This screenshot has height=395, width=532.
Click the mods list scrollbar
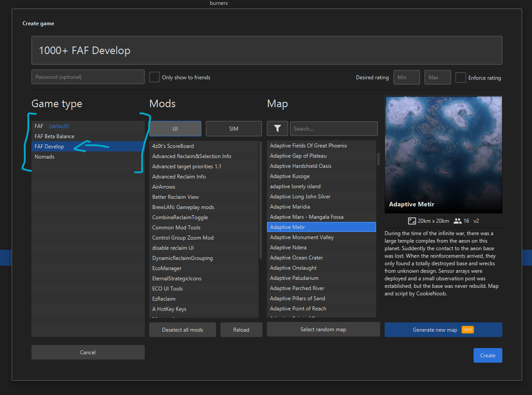(261, 200)
